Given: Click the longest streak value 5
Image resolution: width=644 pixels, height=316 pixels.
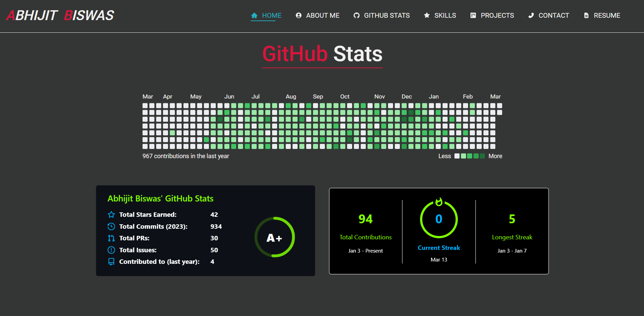Looking at the screenshot, I should 512,219.
